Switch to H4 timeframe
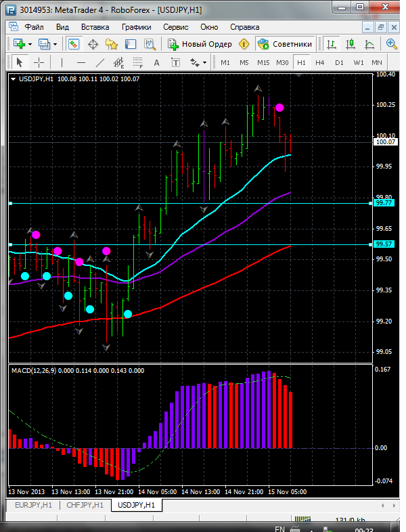 tap(319, 63)
